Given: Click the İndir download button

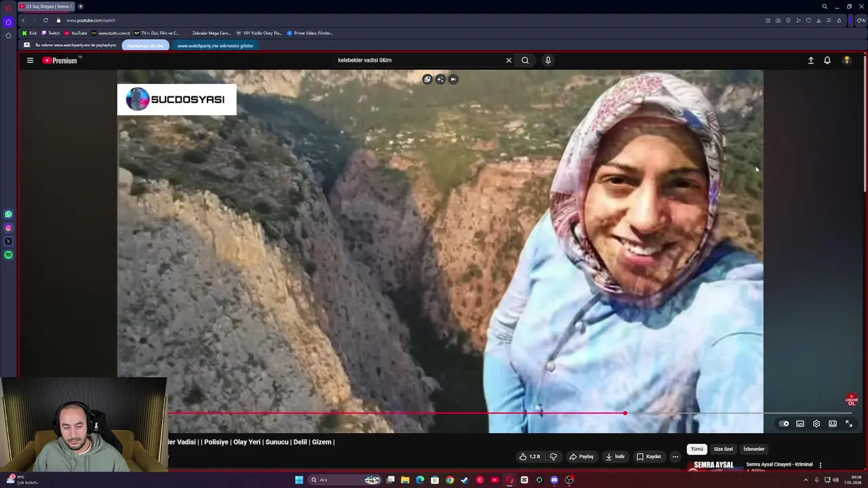Looking at the screenshot, I should point(615,457).
